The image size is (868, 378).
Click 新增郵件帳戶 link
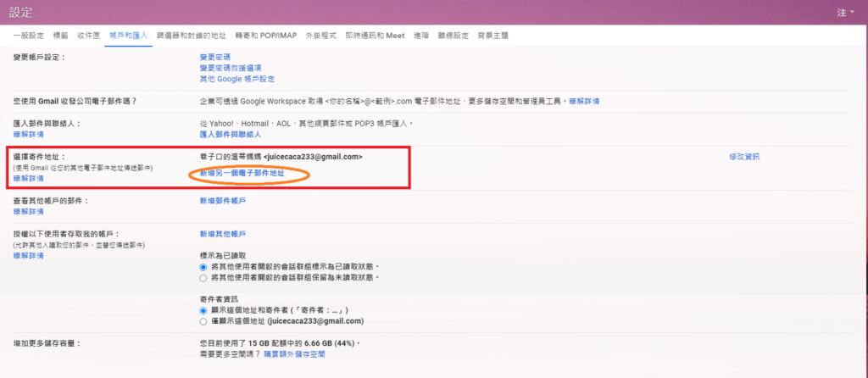click(222, 201)
